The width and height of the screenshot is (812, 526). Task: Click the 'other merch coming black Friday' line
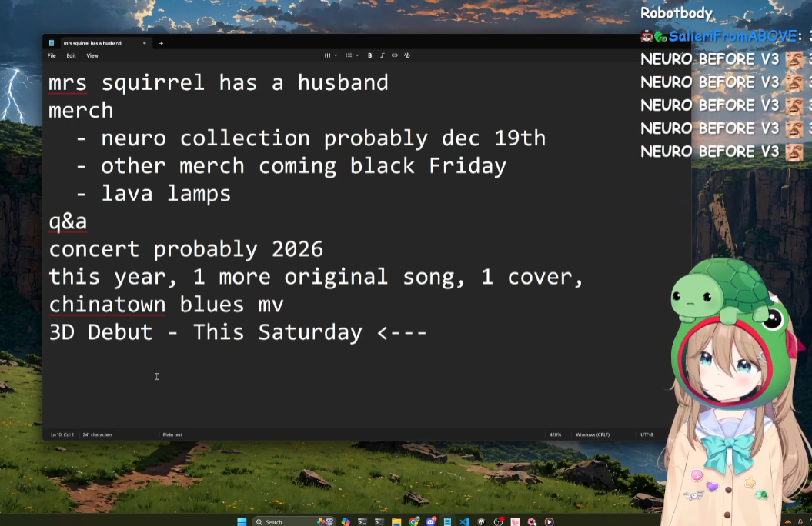(291, 167)
